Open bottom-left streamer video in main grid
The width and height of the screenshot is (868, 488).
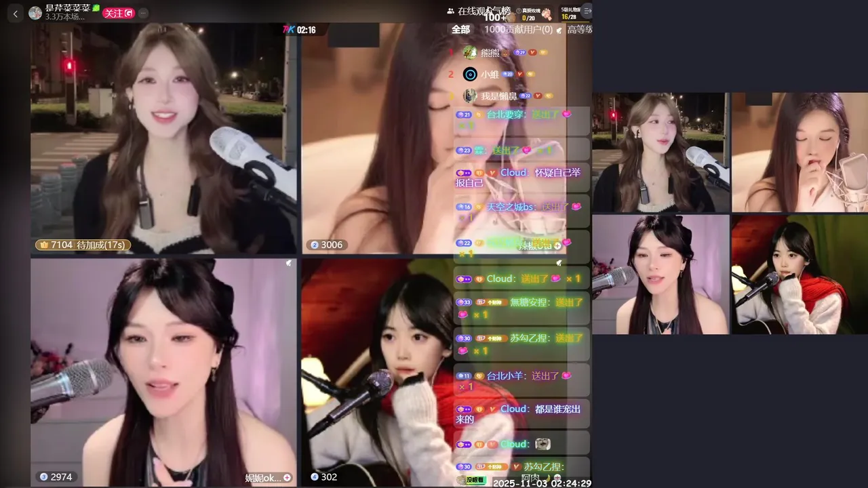163,372
